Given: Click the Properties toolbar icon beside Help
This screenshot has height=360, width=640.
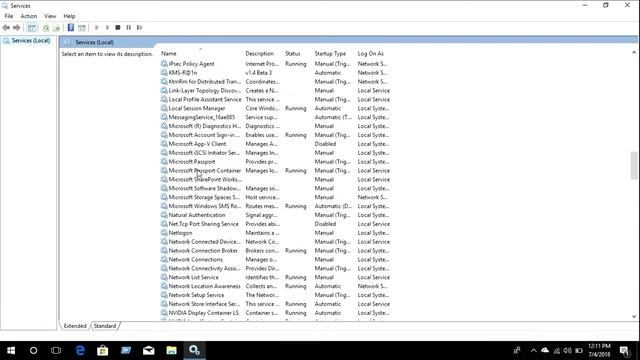Looking at the screenshot, I should tap(82, 28).
